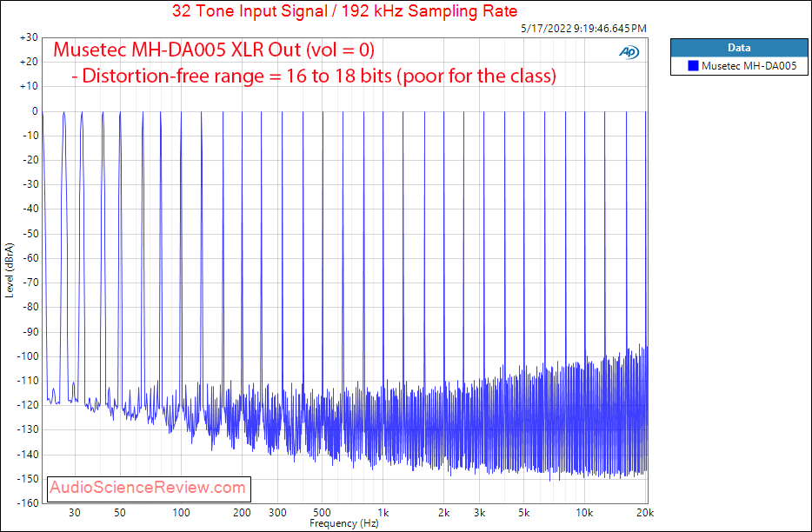Image resolution: width=812 pixels, height=532 pixels.
Task: Select the 200 Hz frequency axis tick label
Action: click(242, 513)
